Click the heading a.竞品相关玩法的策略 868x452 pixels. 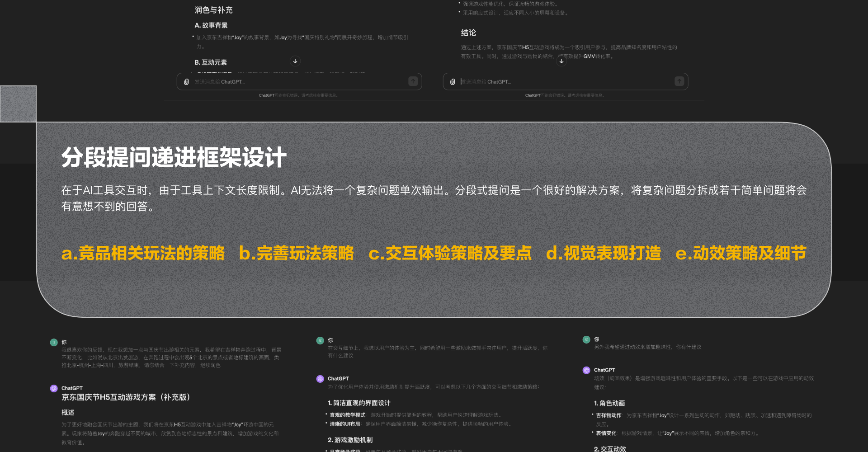143,253
